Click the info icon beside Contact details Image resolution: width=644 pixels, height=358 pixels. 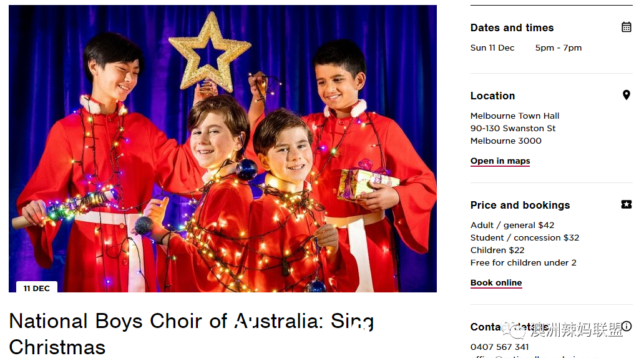pyautogui.click(x=627, y=326)
